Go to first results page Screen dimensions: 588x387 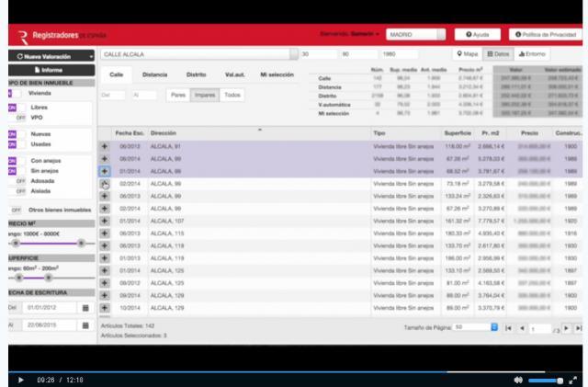click(508, 328)
